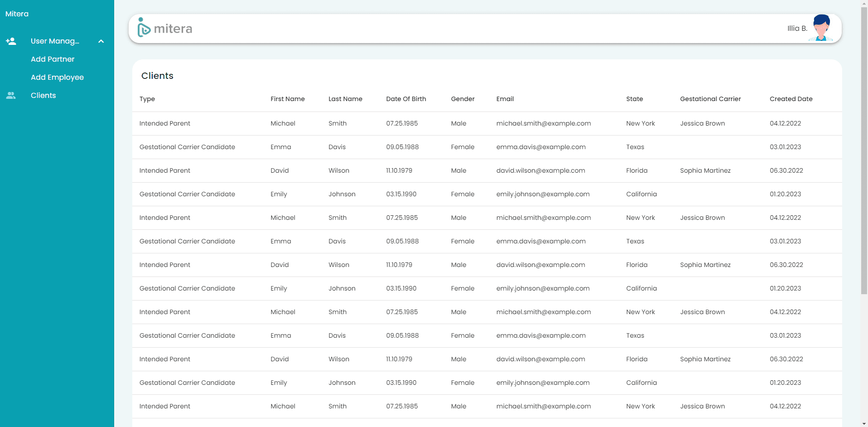868x427 pixels.
Task: Click the Last Name column header
Action: 345,99
